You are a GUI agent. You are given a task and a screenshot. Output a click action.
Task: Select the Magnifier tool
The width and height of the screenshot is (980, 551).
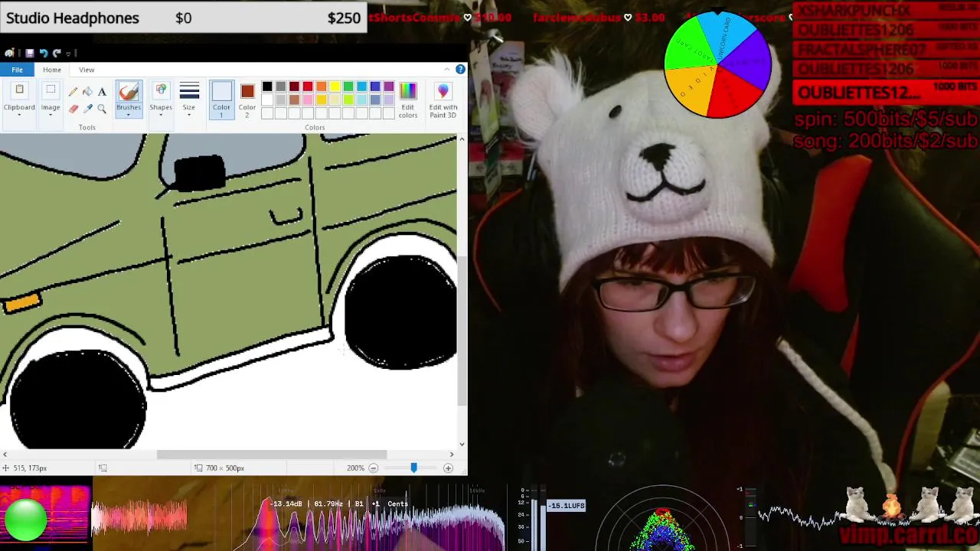[101, 109]
